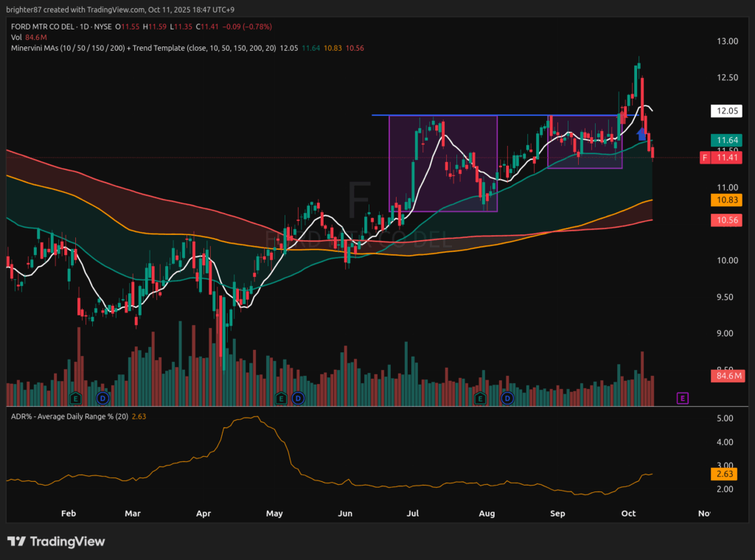This screenshot has height=560, width=755.
Task: Click the TradingView logo
Action: coord(56,542)
